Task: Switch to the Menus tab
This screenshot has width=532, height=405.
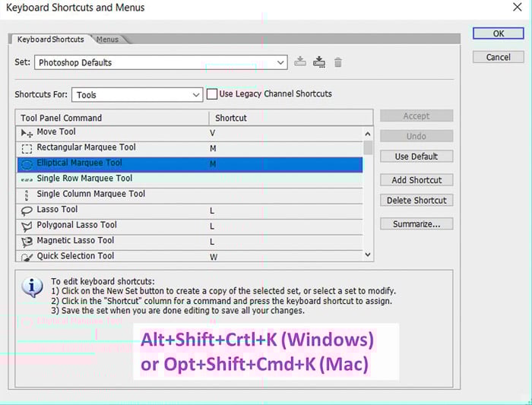Action: pos(107,40)
